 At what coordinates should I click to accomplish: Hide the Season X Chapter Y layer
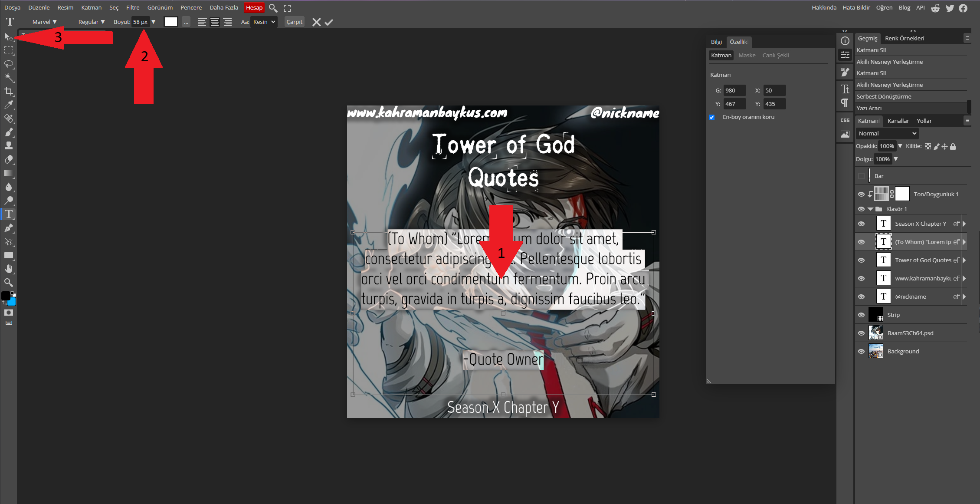pos(862,224)
